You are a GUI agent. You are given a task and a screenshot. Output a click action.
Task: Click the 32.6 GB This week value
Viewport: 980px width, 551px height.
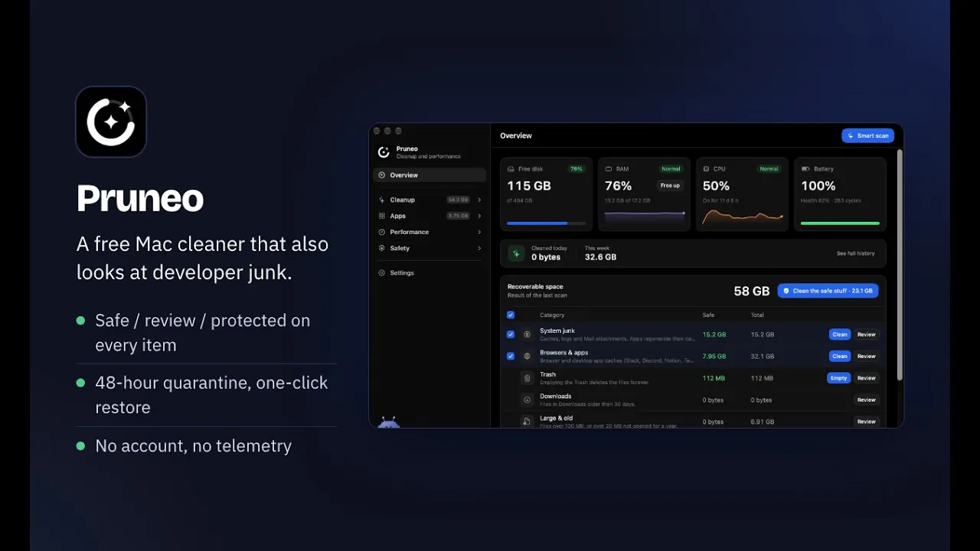pyautogui.click(x=600, y=257)
